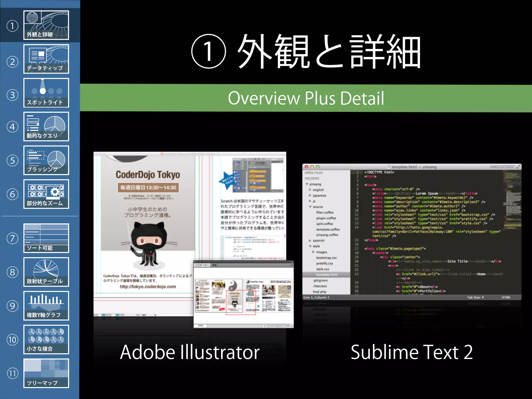Expand the images folder under style
The width and height of the screenshot is (532, 399).
tap(313, 252)
